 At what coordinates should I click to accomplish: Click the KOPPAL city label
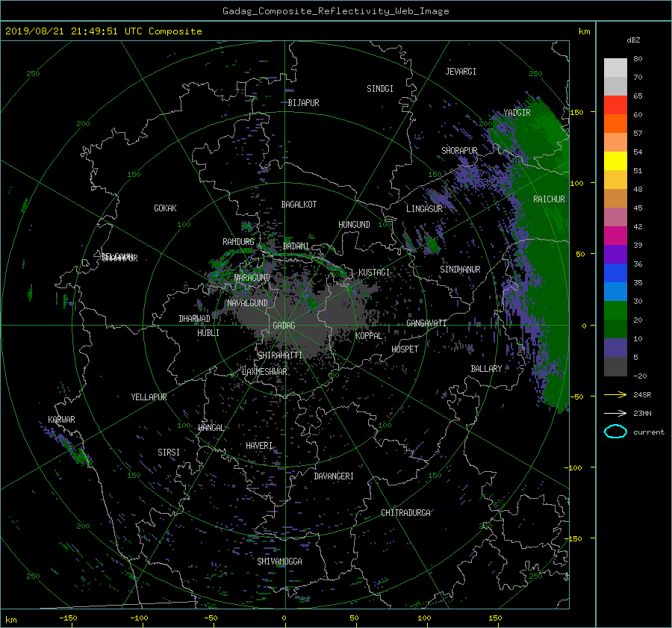pyautogui.click(x=369, y=336)
